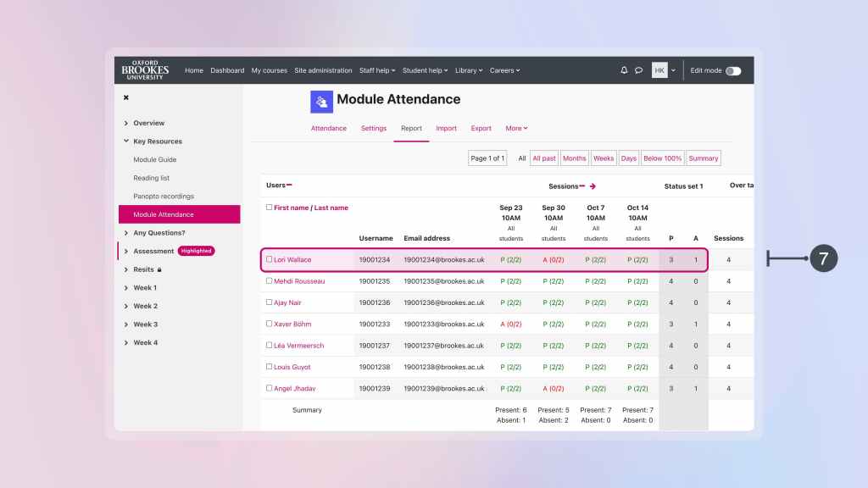Apply the All past filter
The width and height of the screenshot is (868, 488).
(x=543, y=158)
